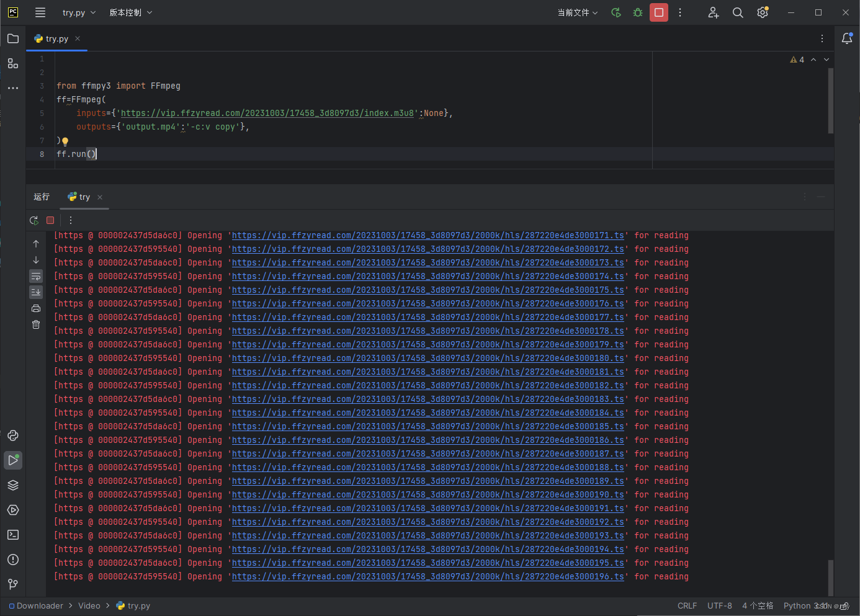Open editor tab options menu
The width and height of the screenshot is (860, 616).
click(822, 38)
